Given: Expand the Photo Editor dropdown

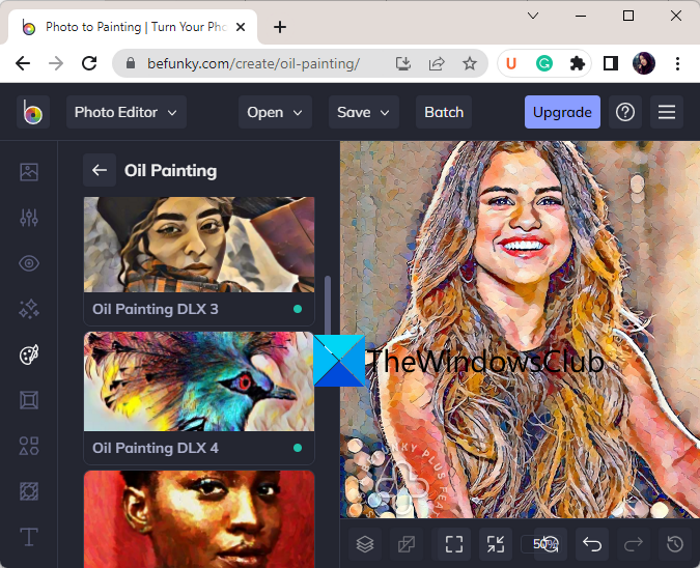Looking at the screenshot, I should [126, 112].
